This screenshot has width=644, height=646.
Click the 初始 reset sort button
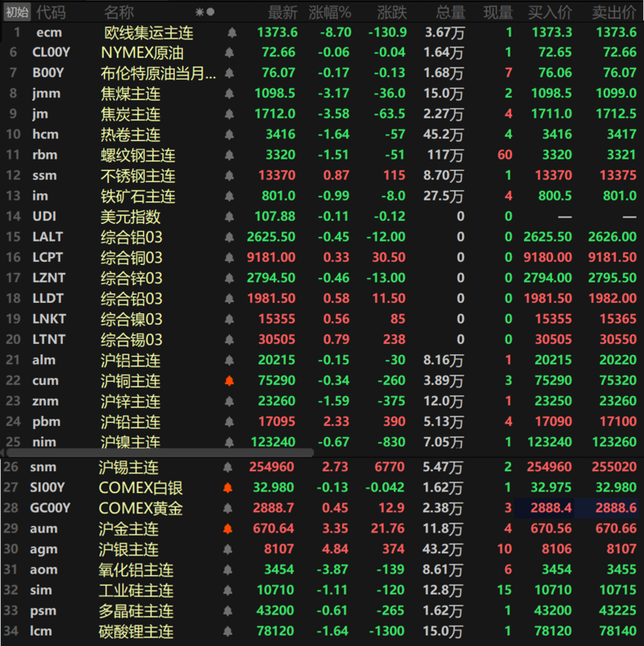pos(17,12)
